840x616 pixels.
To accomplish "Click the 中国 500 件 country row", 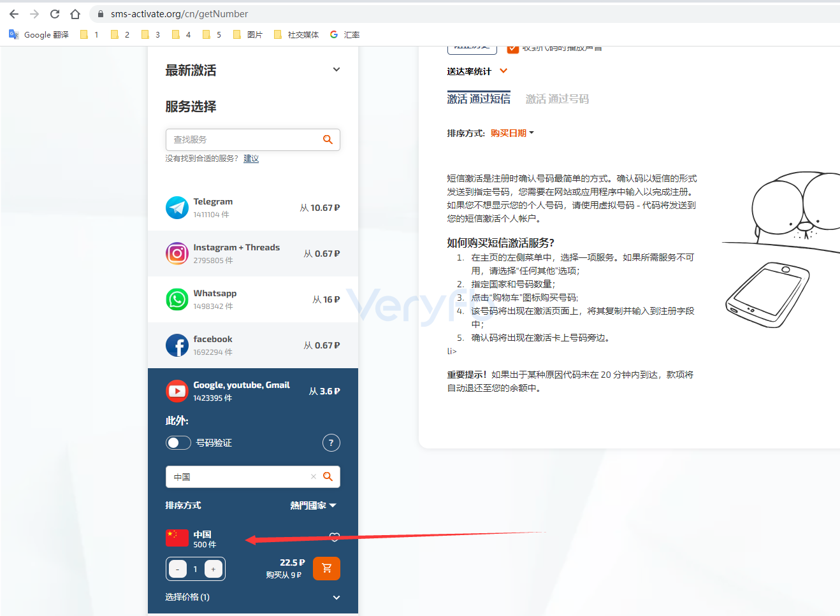I will 253,538.
